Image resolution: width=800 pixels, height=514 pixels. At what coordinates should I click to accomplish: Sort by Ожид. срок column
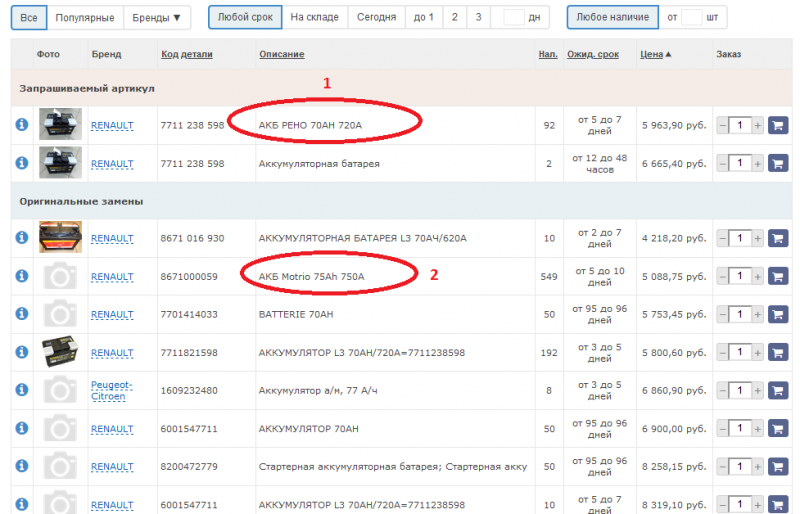pos(593,54)
